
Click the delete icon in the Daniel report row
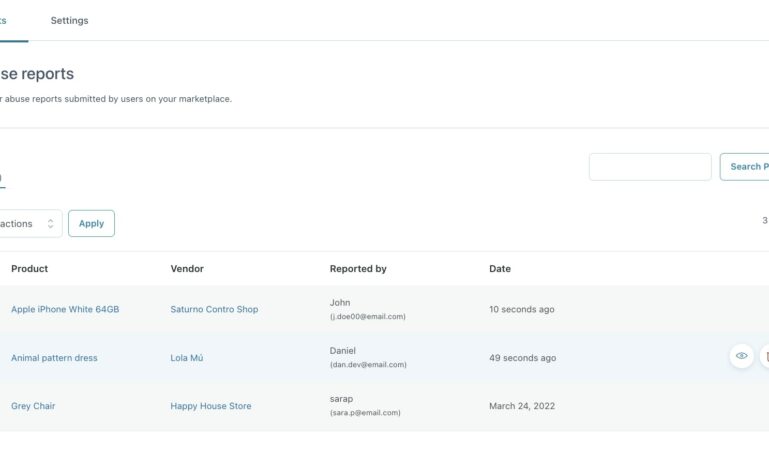coord(765,356)
